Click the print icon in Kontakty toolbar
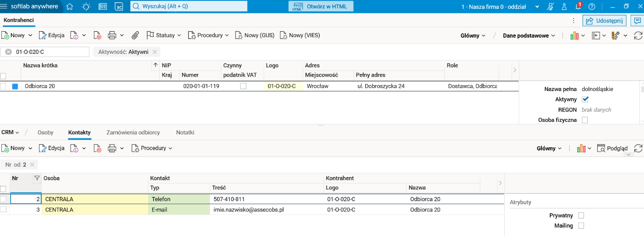This screenshot has height=236, width=644. (112, 148)
